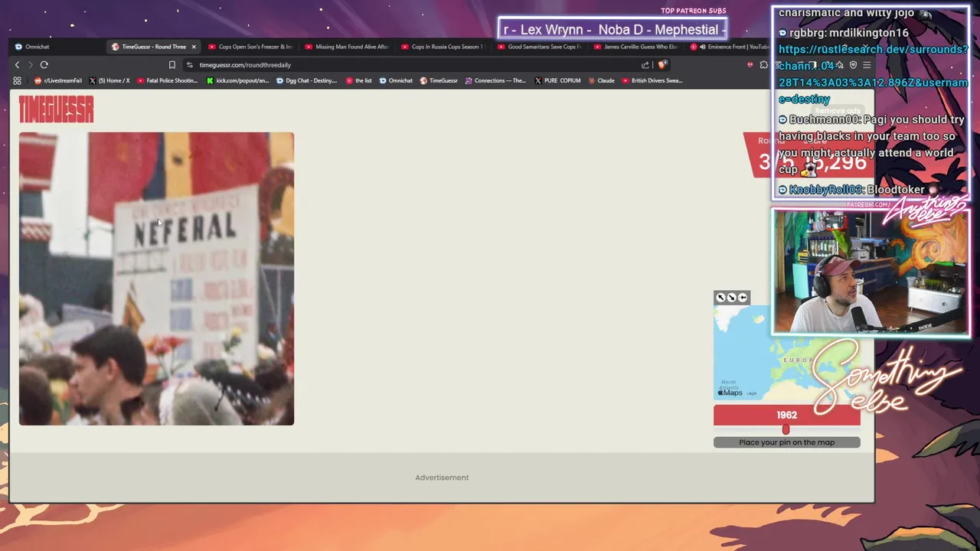Screen dimensions: 980x551
Task: Open the Connections bookmark
Action: pyautogui.click(x=495, y=80)
